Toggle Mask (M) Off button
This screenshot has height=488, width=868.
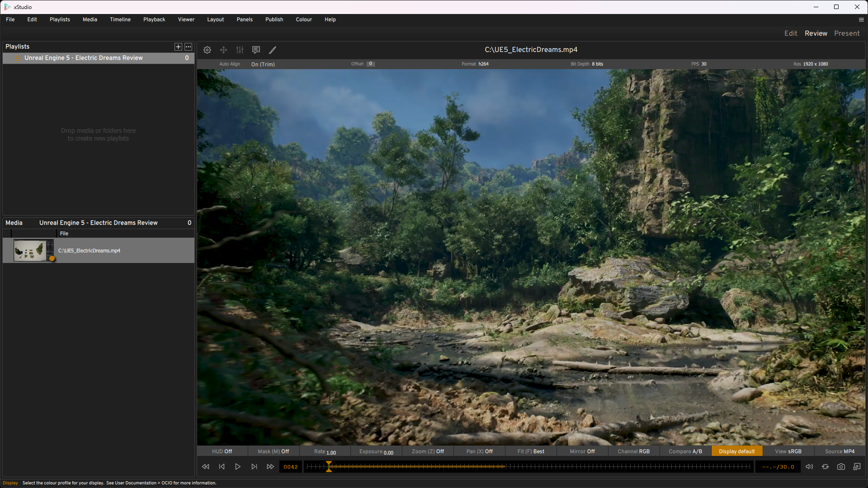pos(273,451)
